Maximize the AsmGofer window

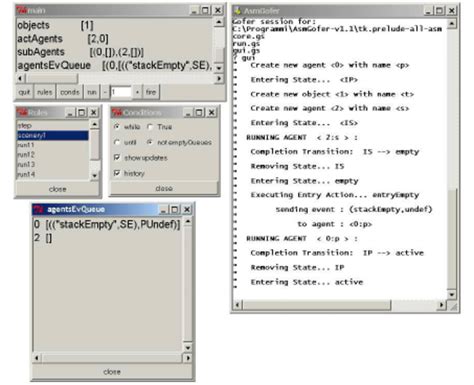(440, 11)
